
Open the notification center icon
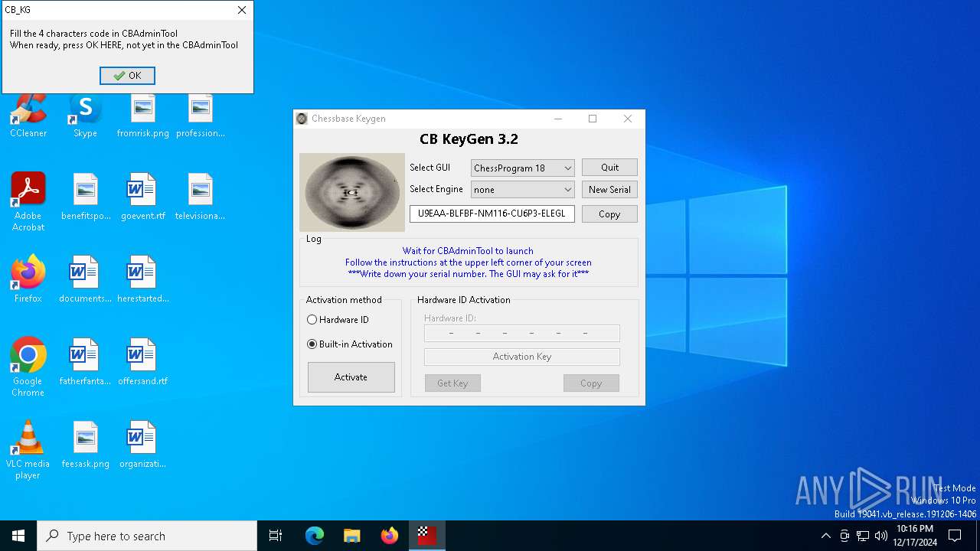(x=955, y=536)
